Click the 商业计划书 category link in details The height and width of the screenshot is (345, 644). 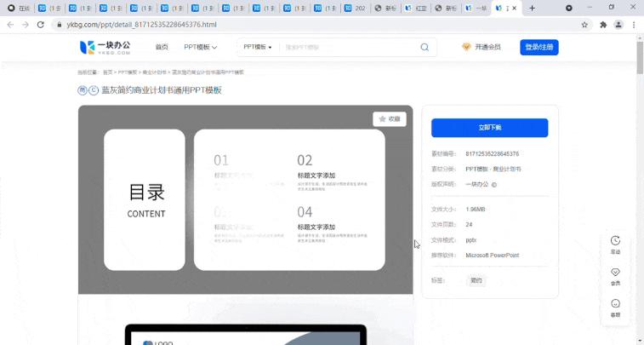[507, 169]
